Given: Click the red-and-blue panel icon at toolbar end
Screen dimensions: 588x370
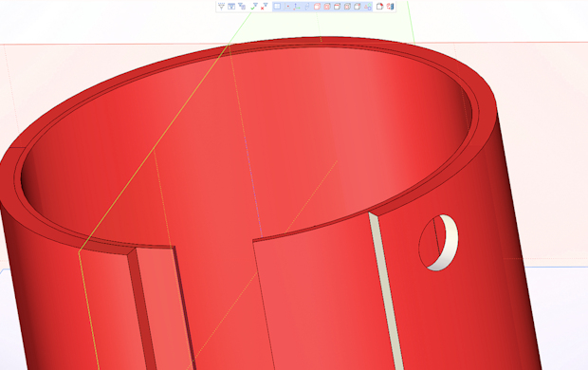Looking at the screenshot, I should 390,7.
